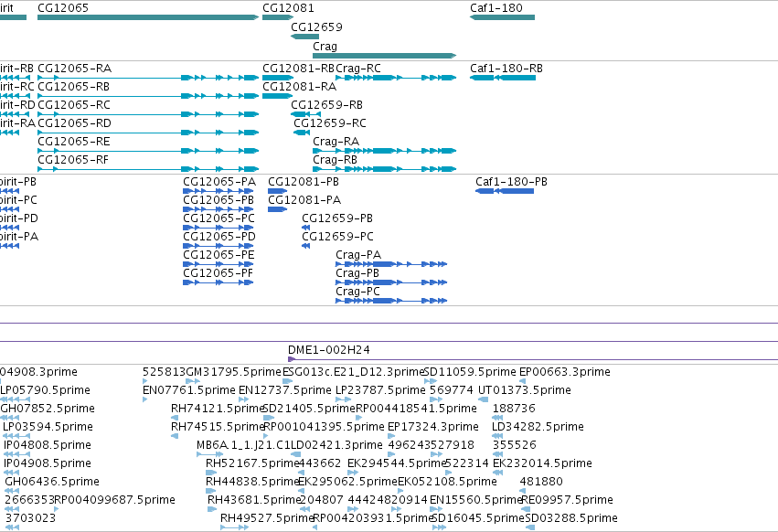
Task: Open EST EK232014.5prime
Action: click(542, 463)
